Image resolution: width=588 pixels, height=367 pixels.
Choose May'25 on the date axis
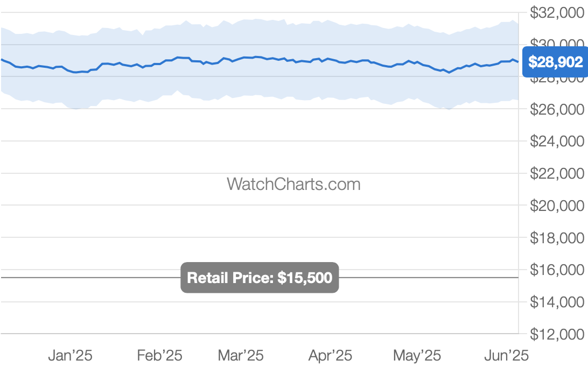pyautogui.click(x=417, y=356)
